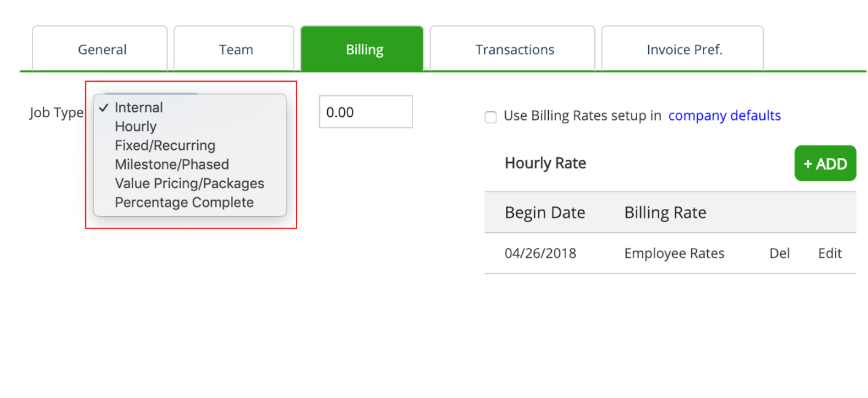This screenshot has width=868, height=398.
Task: Click the 0.00 amount field
Action: pos(366,112)
